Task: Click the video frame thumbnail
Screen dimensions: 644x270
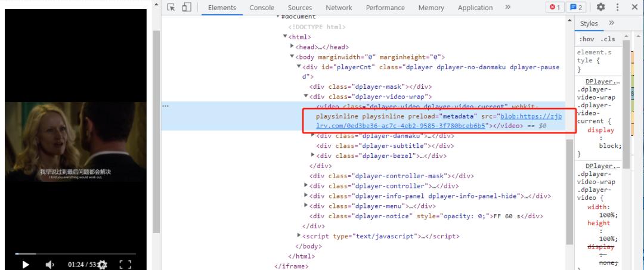Action: pyautogui.click(x=76, y=142)
